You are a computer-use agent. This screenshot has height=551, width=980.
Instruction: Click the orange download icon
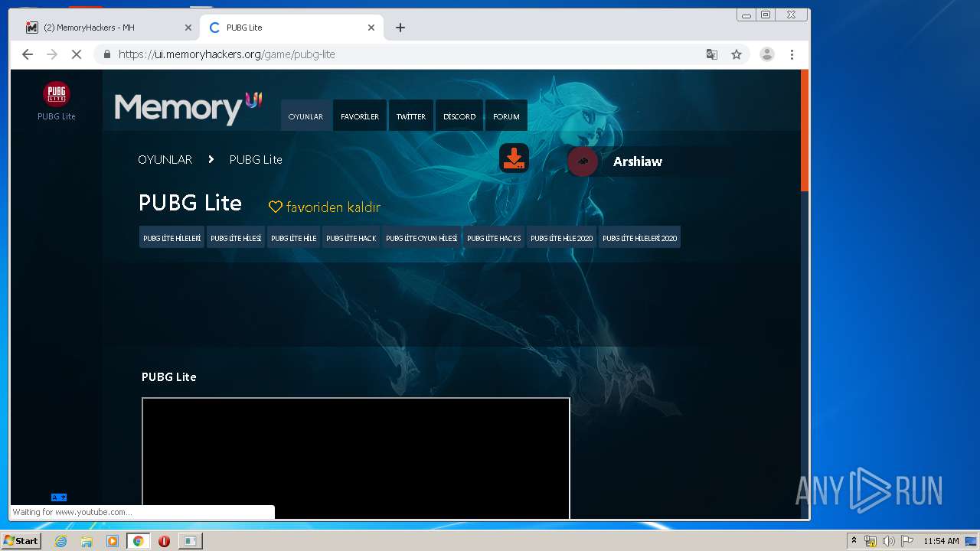(x=514, y=158)
